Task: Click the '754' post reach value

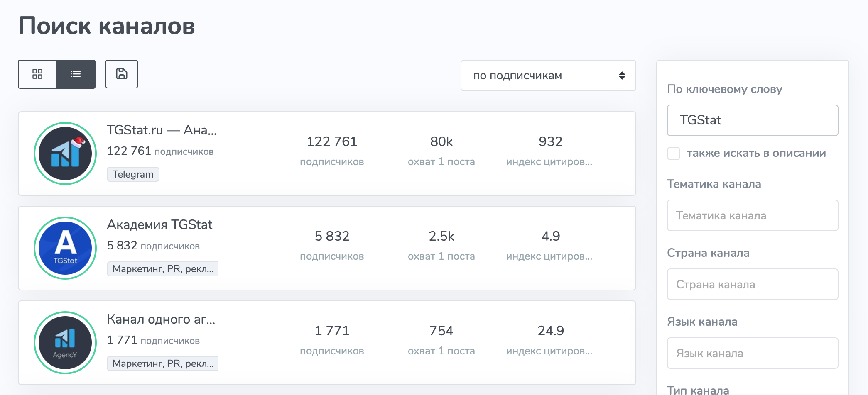Action: click(441, 331)
